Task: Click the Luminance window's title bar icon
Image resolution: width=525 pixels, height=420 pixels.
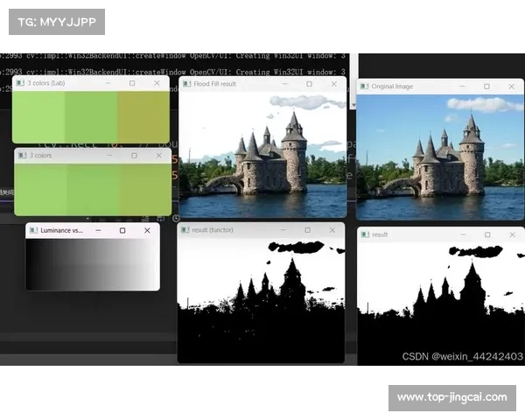Action: pyautogui.click(x=33, y=230)
